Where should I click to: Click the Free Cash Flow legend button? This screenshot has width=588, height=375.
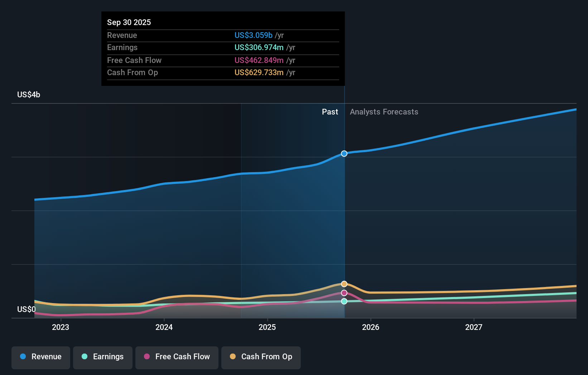pyautogui.click(x=177, y=357)
